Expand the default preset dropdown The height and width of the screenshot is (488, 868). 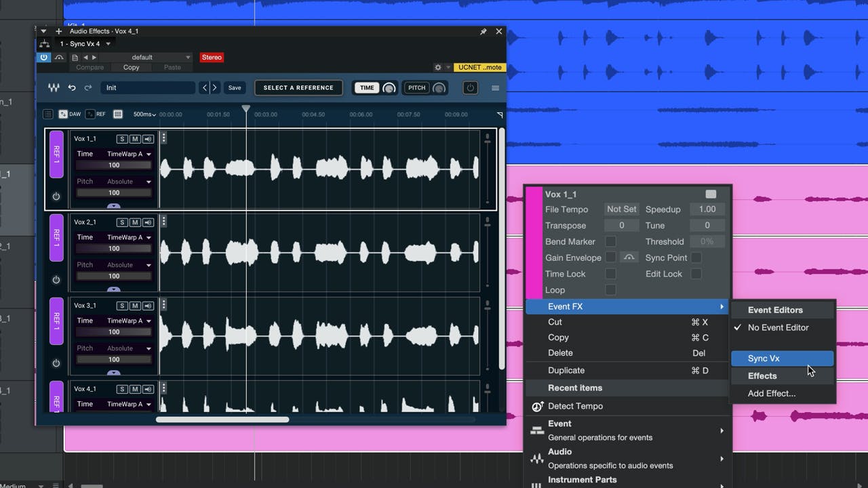(147, 58)
